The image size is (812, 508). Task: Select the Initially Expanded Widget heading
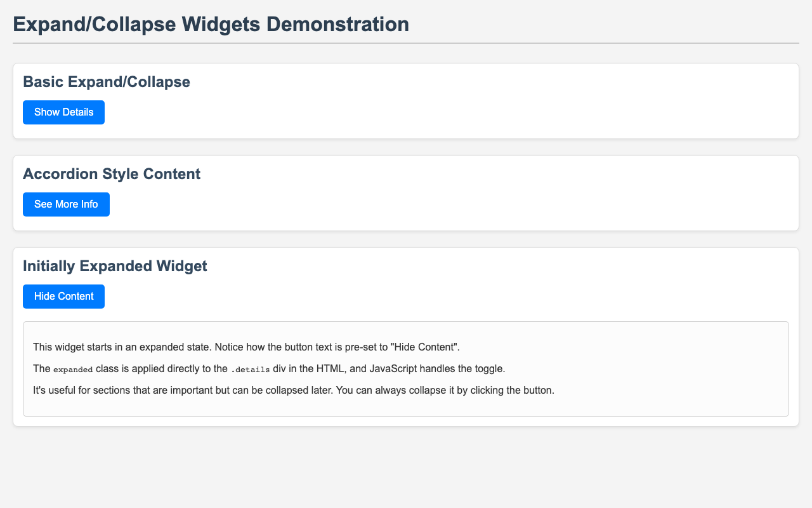pyautogui.click(x=114, y=267)
